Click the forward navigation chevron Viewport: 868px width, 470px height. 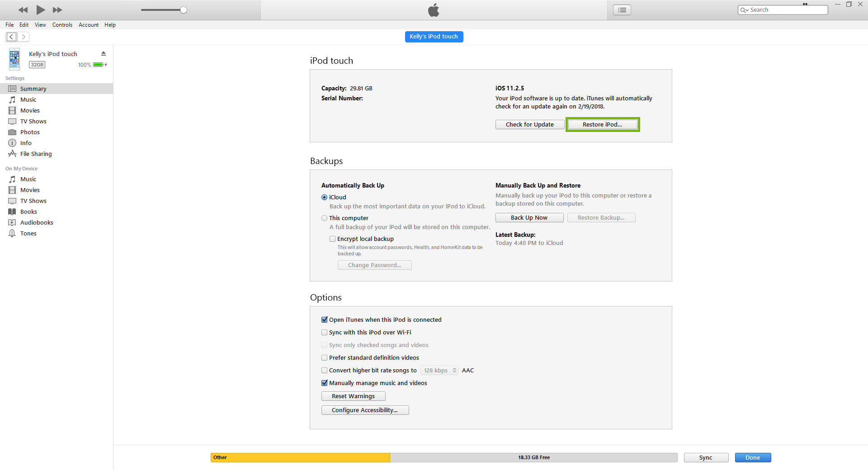24,37
